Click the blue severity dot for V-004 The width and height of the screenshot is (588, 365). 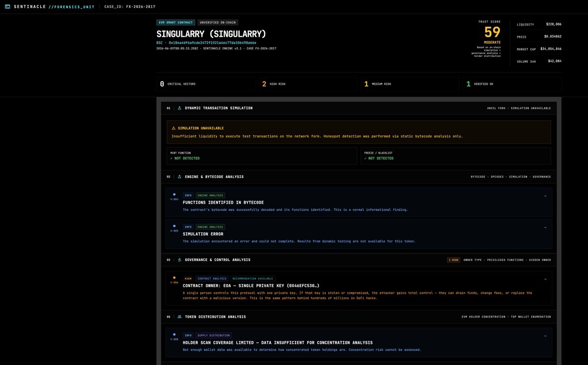(x=174, y=194)
